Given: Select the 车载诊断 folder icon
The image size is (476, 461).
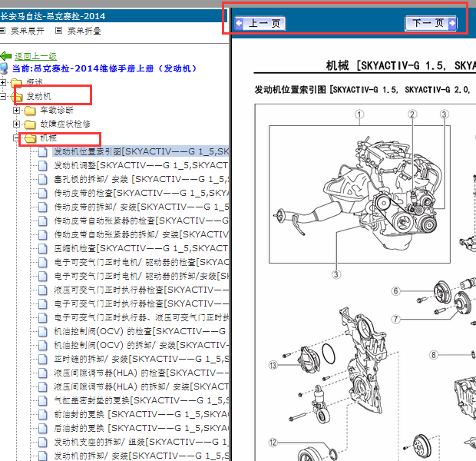Looking at the screenshot, I should 30,111.
